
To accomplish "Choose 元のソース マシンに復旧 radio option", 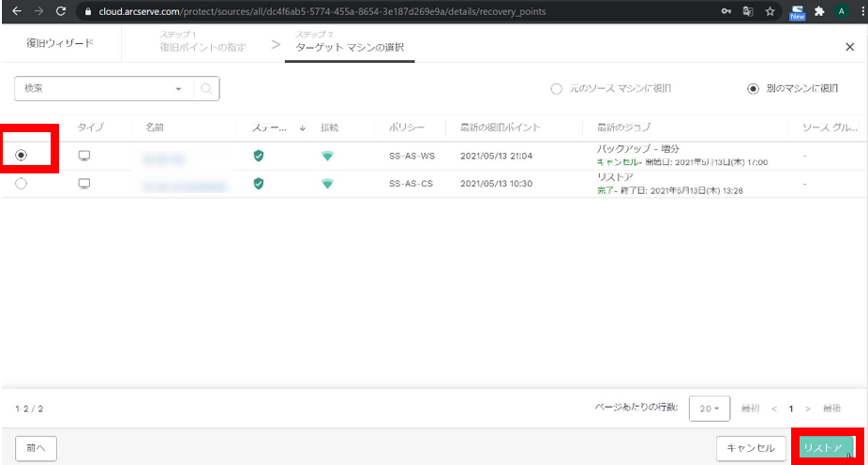I will [x=556, y=89].
